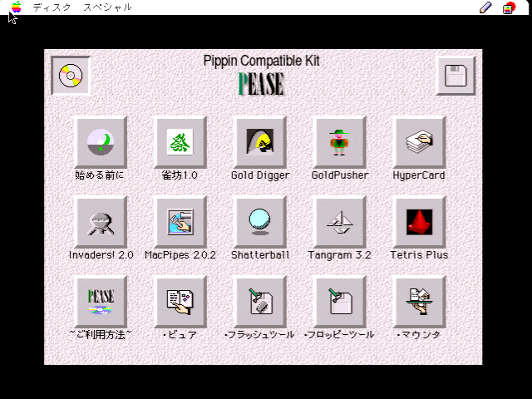
Task: Launch the MacPipes 2.0.2 icon
Action: (x=180, y=222)
